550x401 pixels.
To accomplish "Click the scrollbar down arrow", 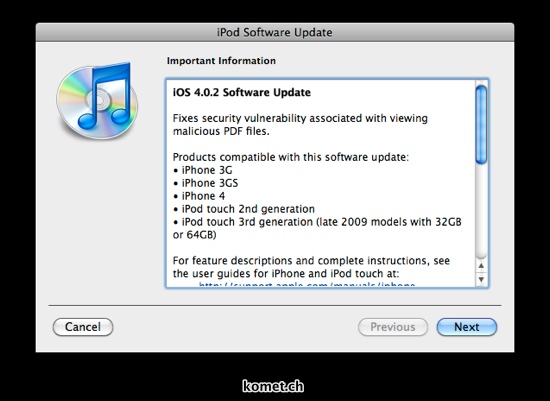I will pyautogui.click(x=481, y=279).
